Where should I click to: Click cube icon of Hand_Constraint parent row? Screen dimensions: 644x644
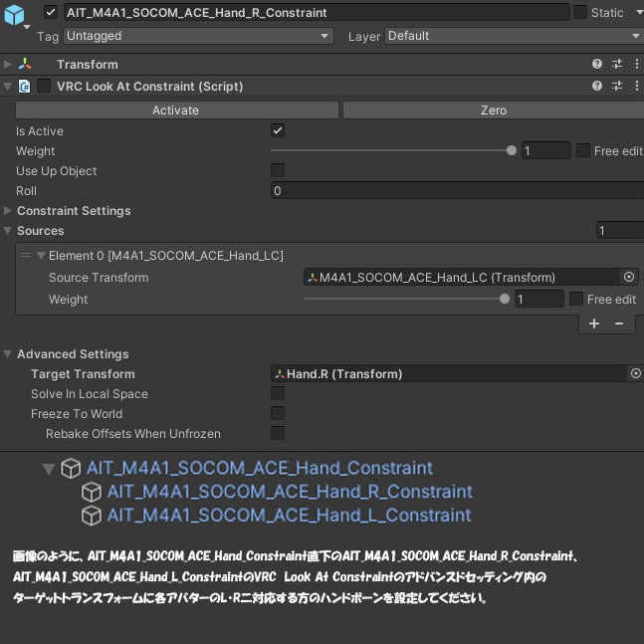coord(71,468)
